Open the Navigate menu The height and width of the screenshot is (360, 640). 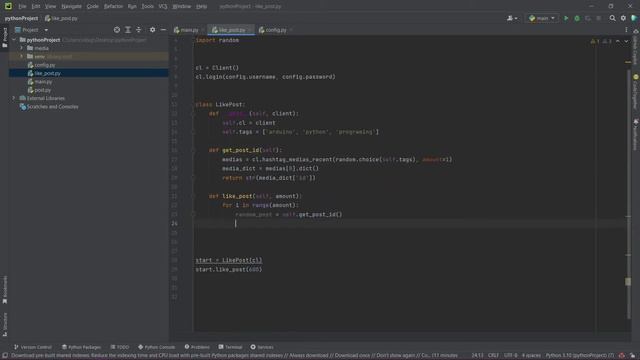tap(71, 7)
